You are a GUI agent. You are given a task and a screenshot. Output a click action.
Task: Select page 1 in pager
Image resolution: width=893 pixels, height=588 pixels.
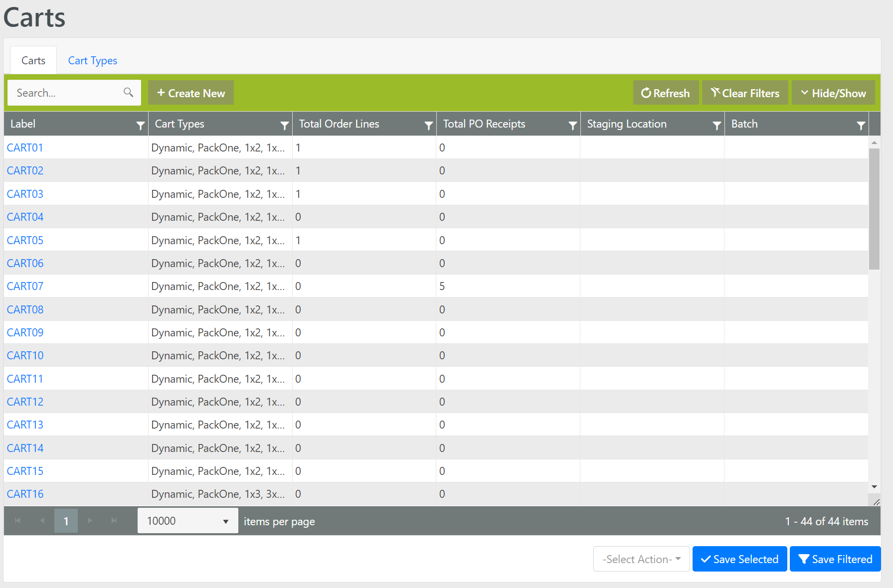coord(66,521)
